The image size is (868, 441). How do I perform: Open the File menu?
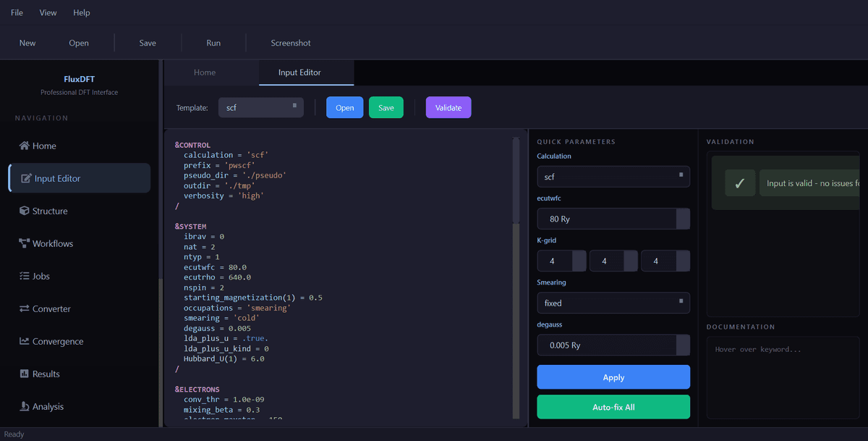click(17, 13)
